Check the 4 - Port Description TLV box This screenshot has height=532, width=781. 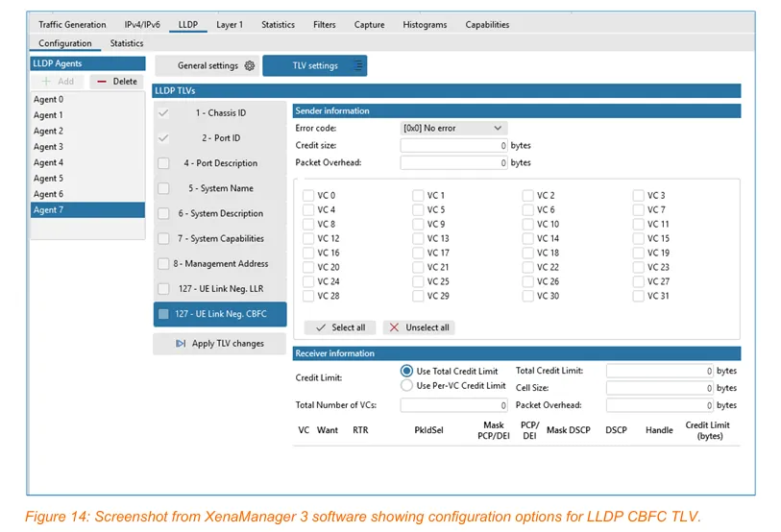coord(163,163)
